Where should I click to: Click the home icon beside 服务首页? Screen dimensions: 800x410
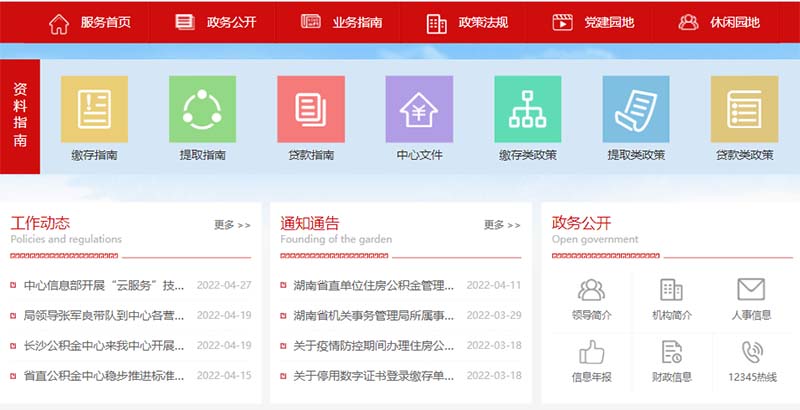59,23
